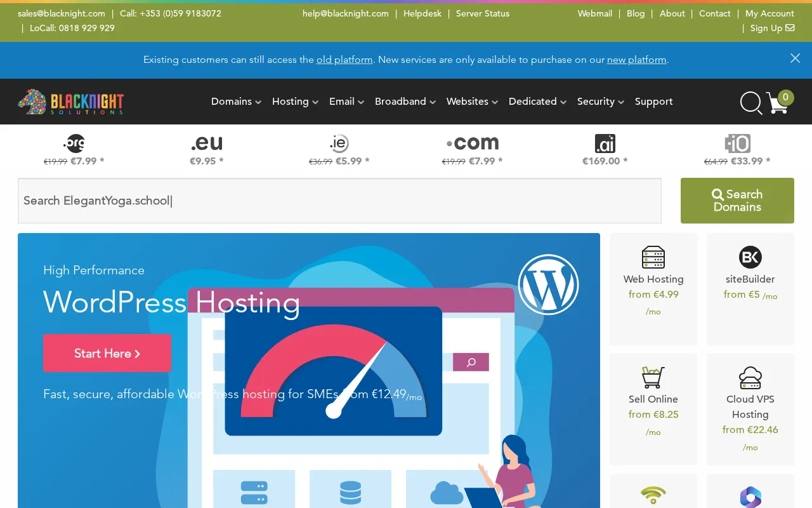The image size is (812, 508).
Task: Expand the Websites menu
Action: 472,102
